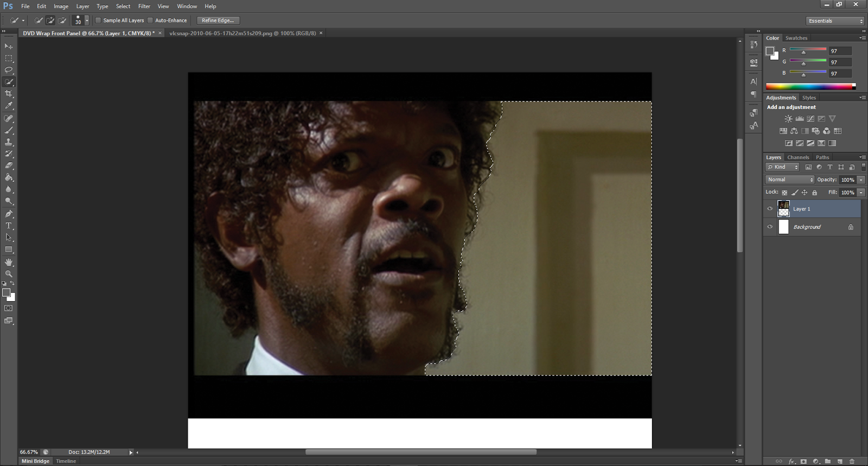Select the Hand tool
This screenshot has width=868, height=466.
coord(9,262)
